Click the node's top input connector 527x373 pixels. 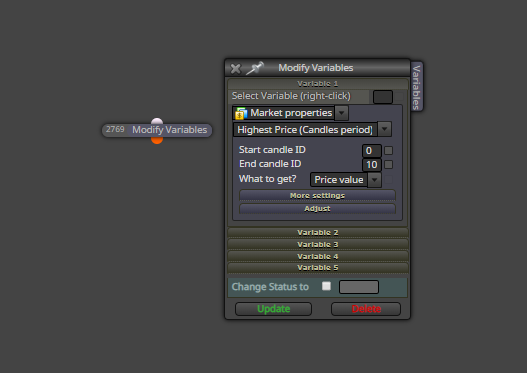[157, 121]
